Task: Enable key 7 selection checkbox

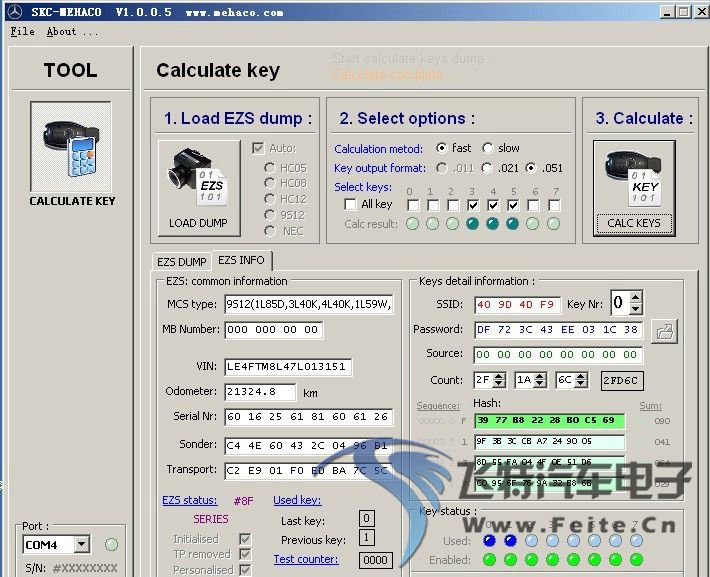Action: pos(554,205)
